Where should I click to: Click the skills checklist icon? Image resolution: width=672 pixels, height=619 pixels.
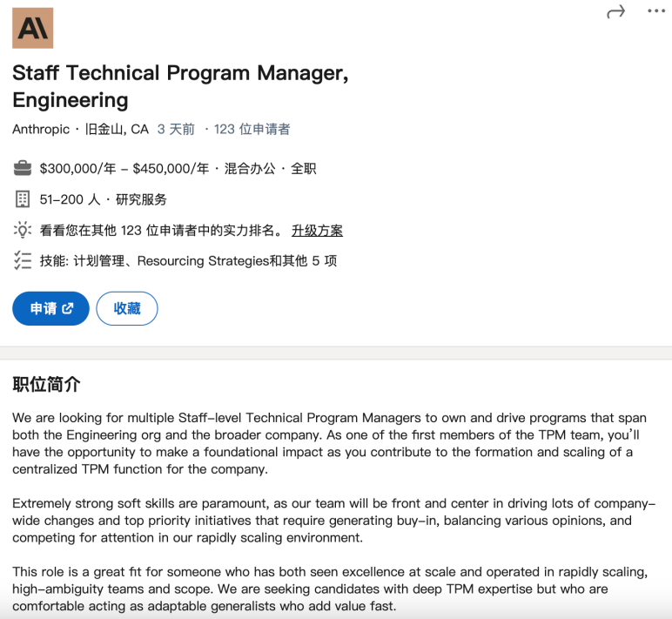(x=23, y=260)
